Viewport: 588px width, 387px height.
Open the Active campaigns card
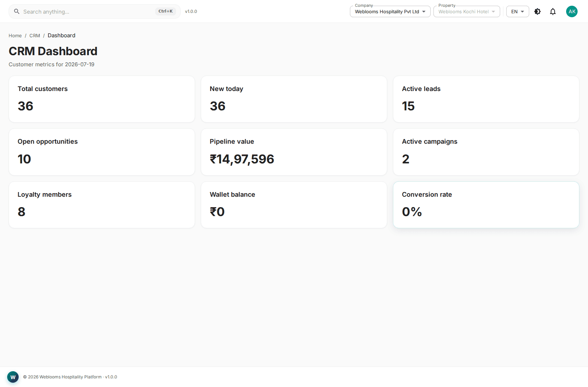click(x=486, y=152)
